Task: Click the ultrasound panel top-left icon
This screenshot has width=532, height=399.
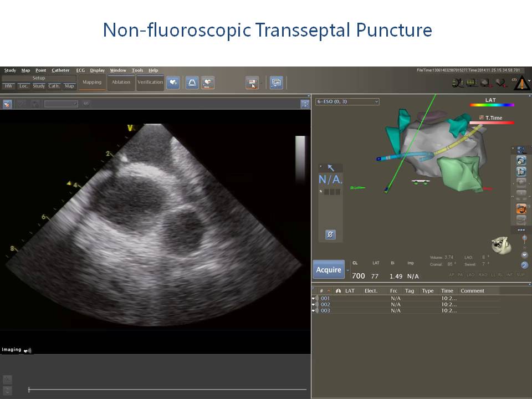Action: [7, 104]
